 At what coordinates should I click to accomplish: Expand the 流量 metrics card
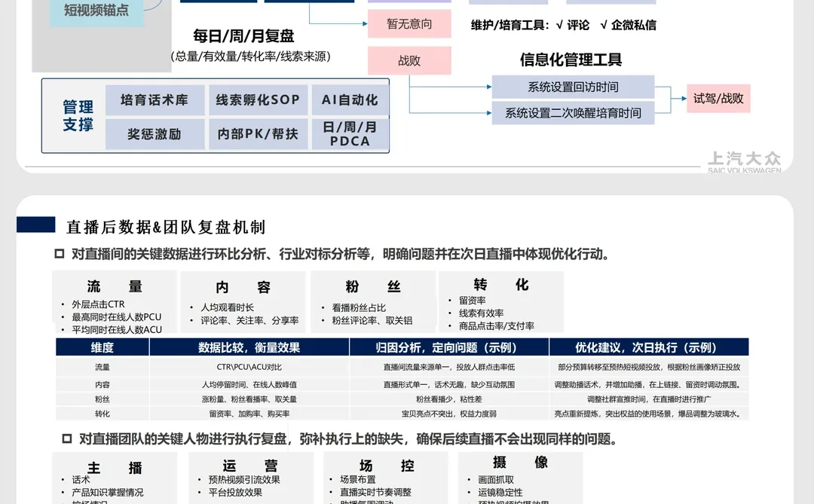113,301
